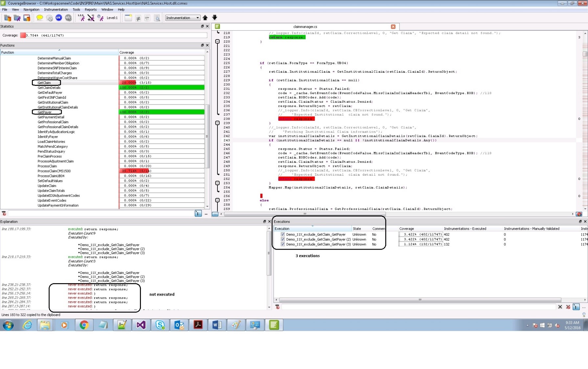Click the CPP source view toolbar icon
588x369 pixels.
(147, 18)
